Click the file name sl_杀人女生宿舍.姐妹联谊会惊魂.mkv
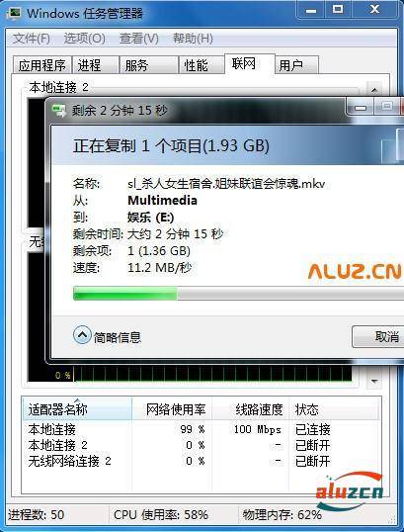Image resolution: width=404 pixels, height=532 pixels. click(226, 184)
